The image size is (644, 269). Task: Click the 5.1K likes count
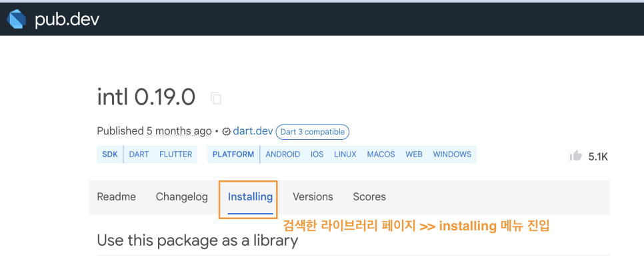[x=598, y=156]
